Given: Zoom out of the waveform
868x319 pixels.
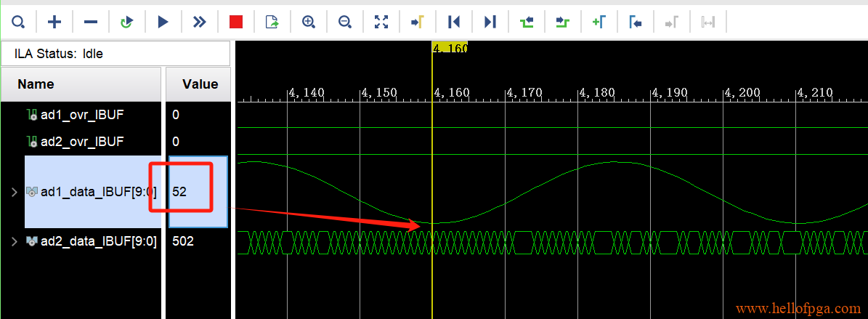Looking at the screenshot, I should [x=345, y=22].
